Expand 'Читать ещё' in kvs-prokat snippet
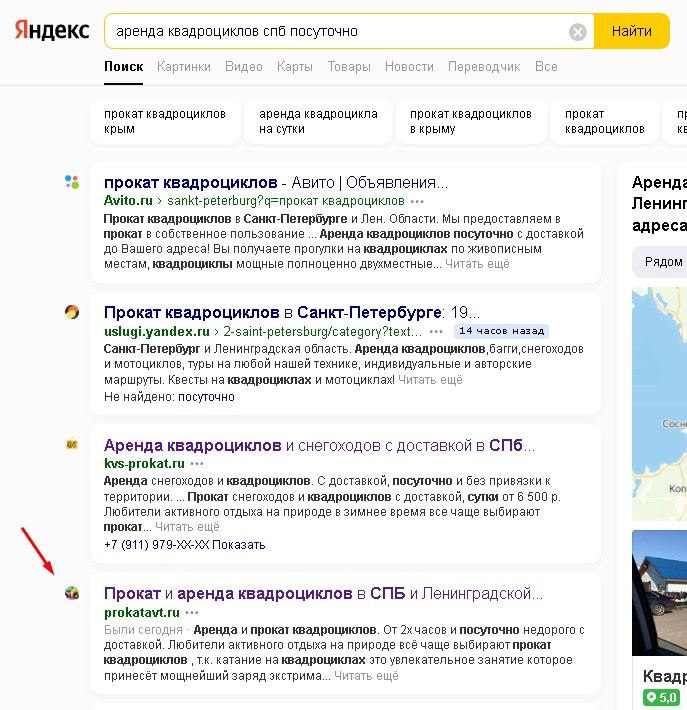The image size is (687, 710). point(187,527)
